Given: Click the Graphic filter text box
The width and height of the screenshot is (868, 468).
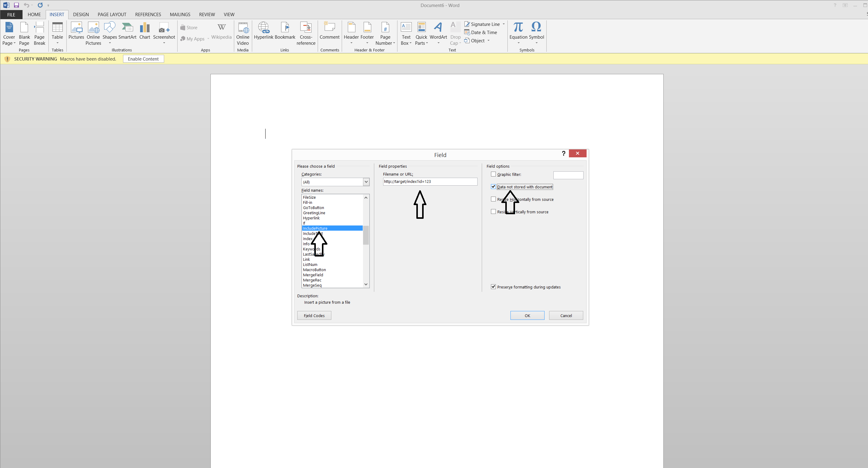Looking at the screenshot, I should pyautogui.click(x=568, y=175).
